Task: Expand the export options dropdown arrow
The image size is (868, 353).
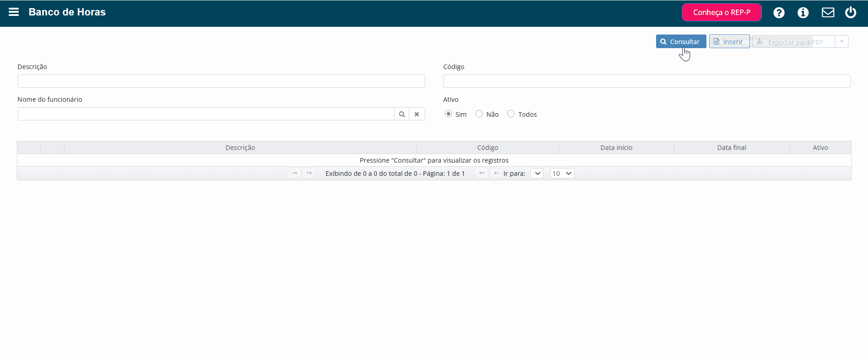Action: coord(842,41)
